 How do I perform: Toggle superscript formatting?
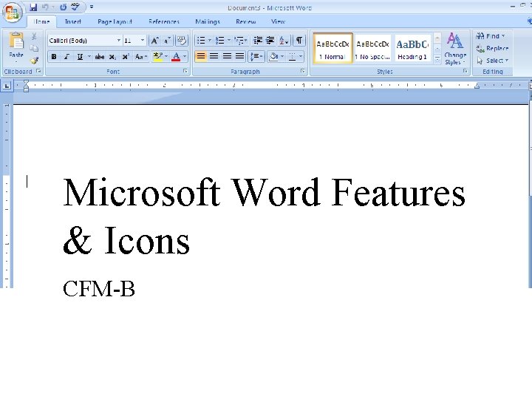tap(126, 57)
